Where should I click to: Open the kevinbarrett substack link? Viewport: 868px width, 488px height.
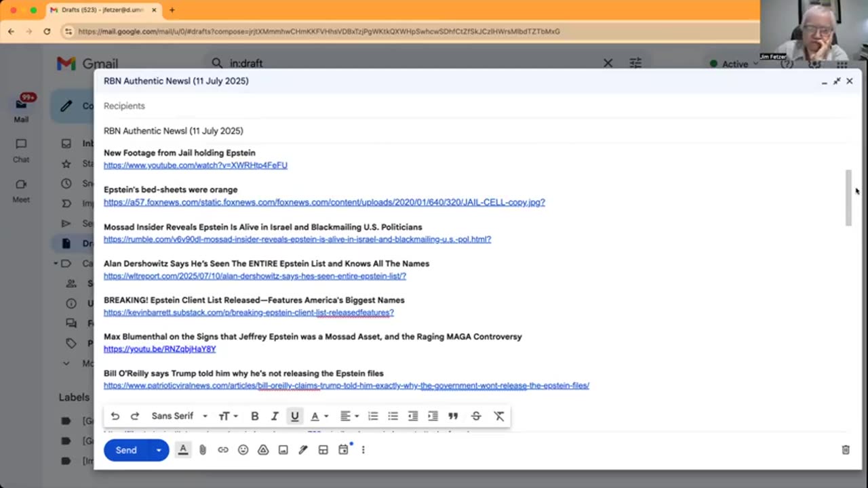(249, 312)
